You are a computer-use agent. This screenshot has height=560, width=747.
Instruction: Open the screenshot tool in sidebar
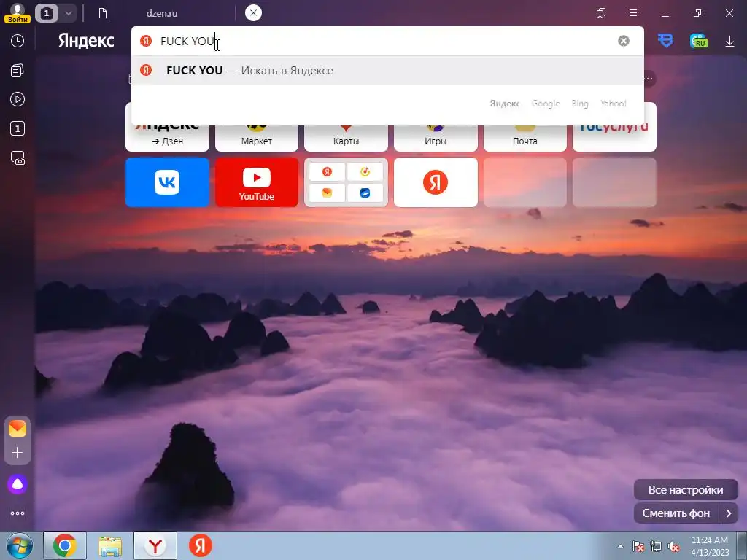tap(18, 157)
